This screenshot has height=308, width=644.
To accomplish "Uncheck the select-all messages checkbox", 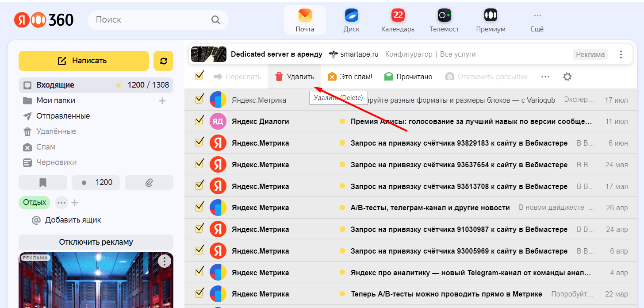I will point(199,76).
